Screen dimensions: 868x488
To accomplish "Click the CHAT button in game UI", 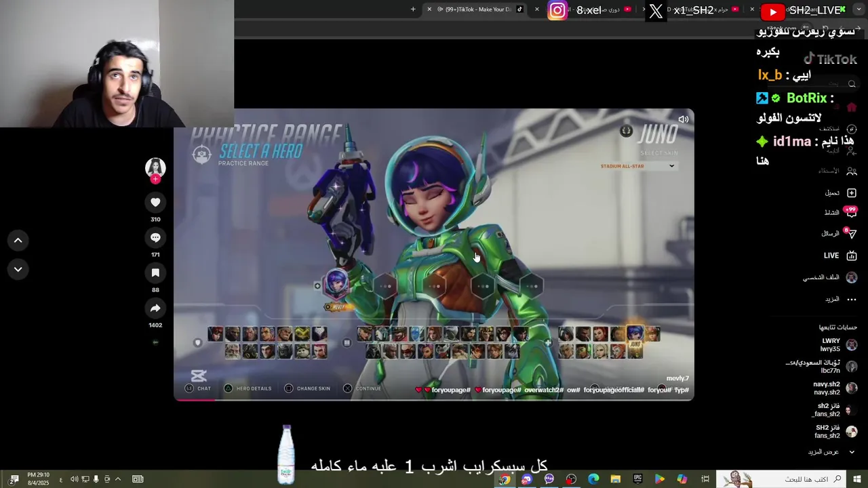I will tap(198, 388).
